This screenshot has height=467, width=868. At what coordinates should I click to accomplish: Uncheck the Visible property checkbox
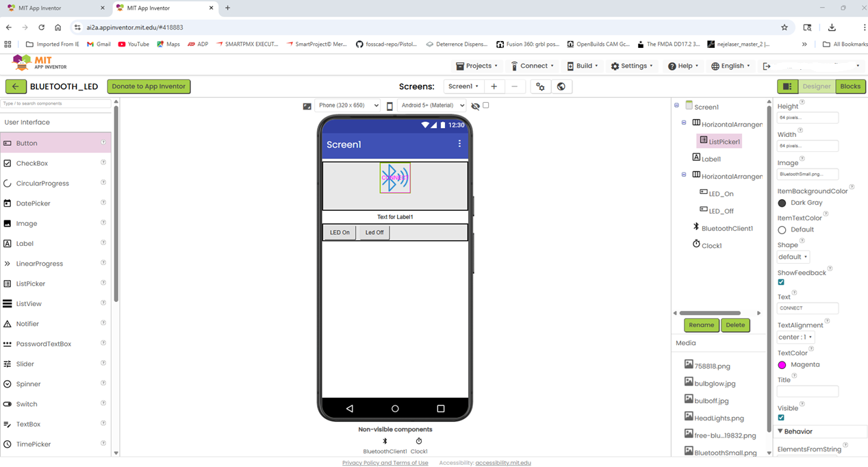[781, 418]
